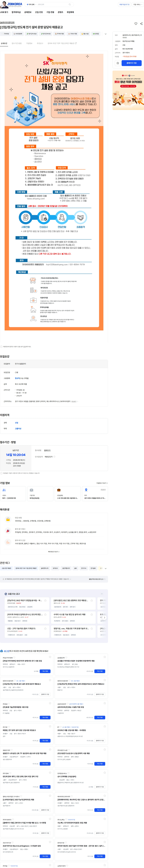
Task: Click the 위치 map pin icon
Action: [x=86, y=490]
